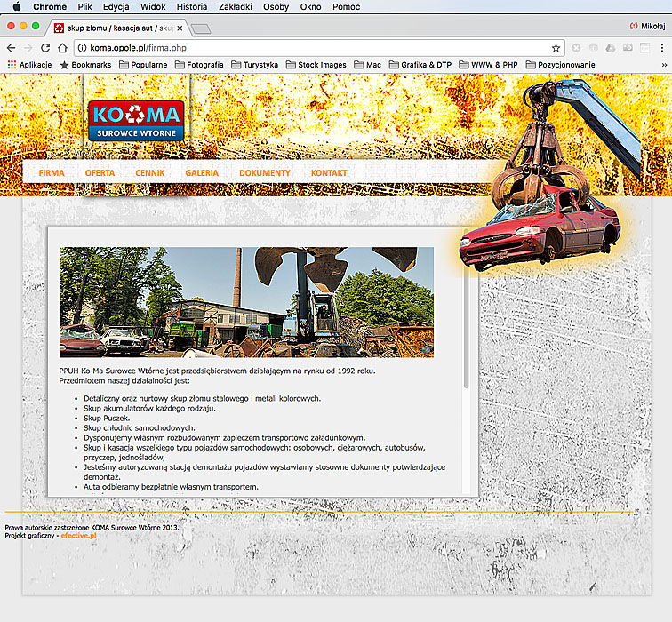Open the CENNIK page
672x622 pixels.
tap(150, 173)
